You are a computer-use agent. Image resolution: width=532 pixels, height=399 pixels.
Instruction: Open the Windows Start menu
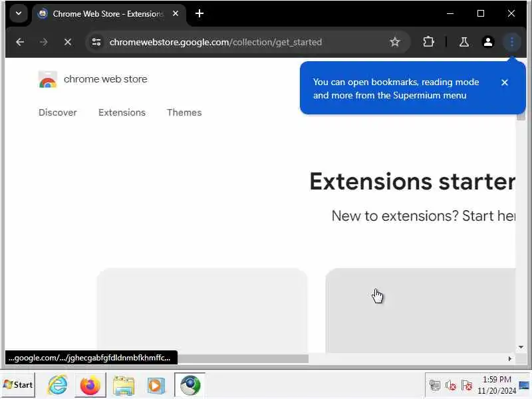(x=18, y=385)
